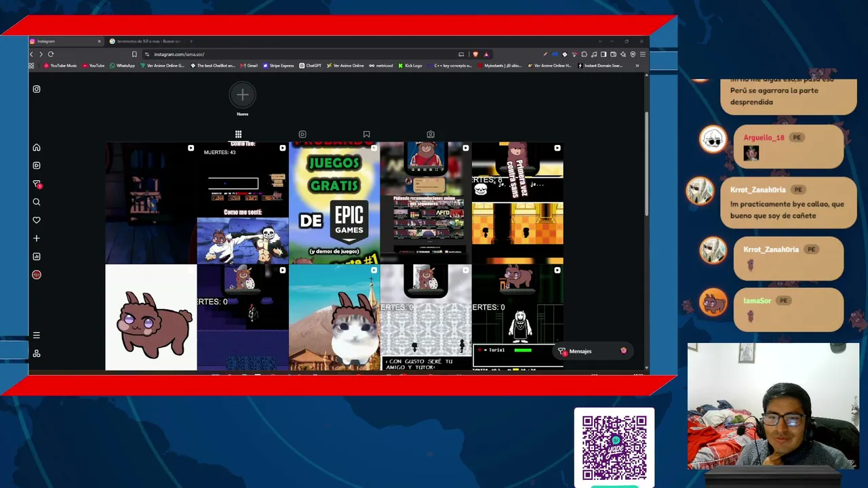Close the Instagram browser tab
868x488 pixels.
[x=99, y=41]
